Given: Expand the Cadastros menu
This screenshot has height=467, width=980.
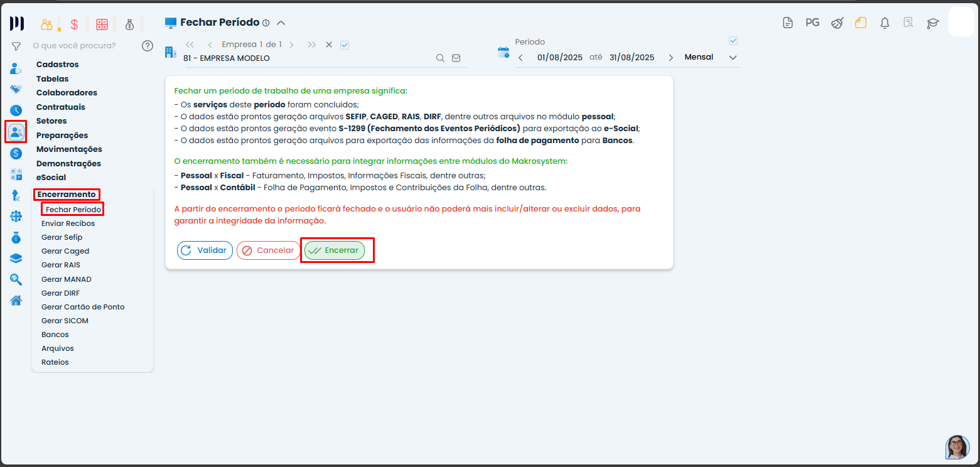Looking at the screenshot, I should point(58,64).
